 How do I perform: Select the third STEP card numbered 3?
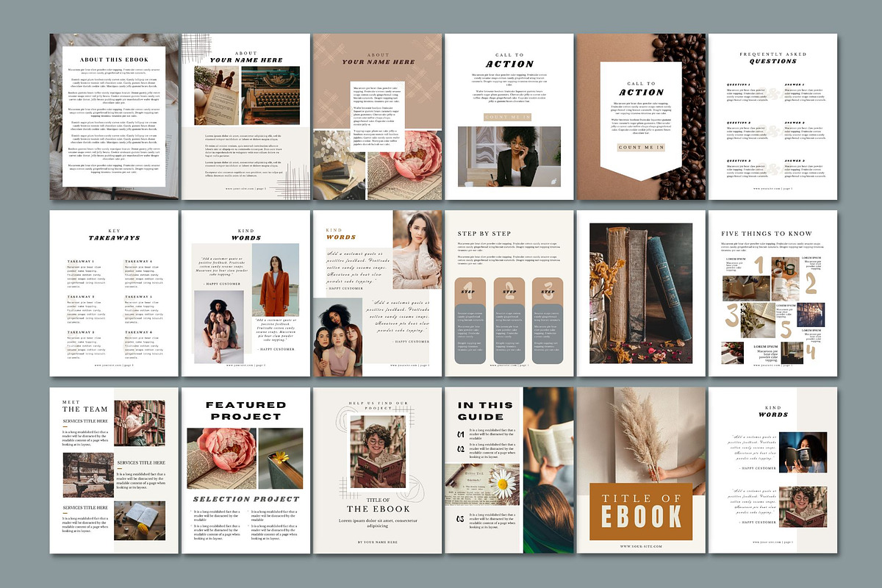pyautogui.click(x=547, y=320)
